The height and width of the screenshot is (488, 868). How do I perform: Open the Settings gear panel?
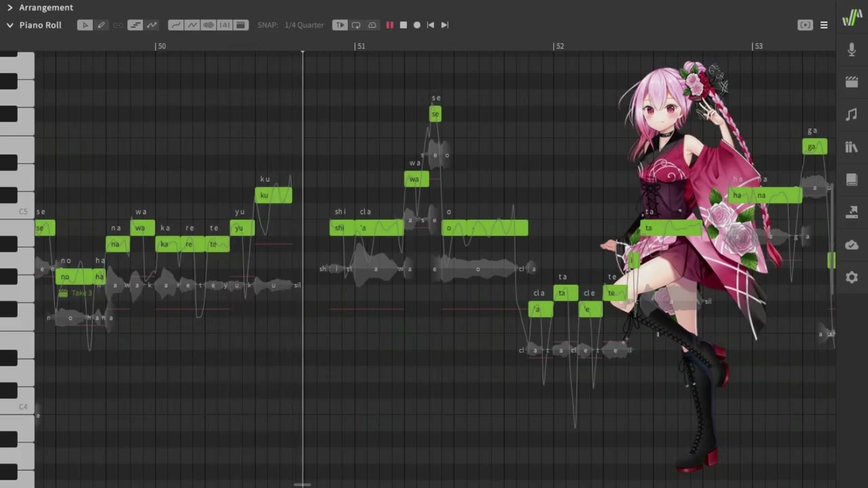852,277
